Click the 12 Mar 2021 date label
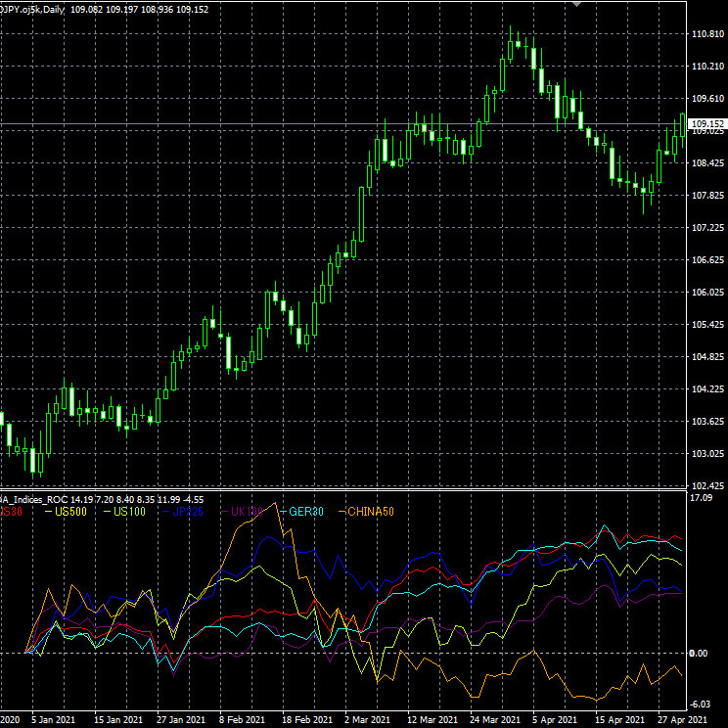728x728 pixels. (432, 719)
